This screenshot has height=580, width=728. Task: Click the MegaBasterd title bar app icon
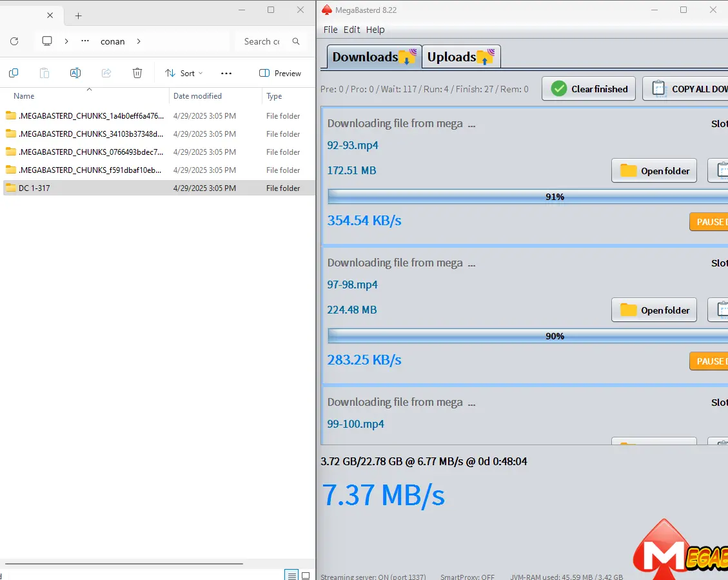tap(327, 10)
